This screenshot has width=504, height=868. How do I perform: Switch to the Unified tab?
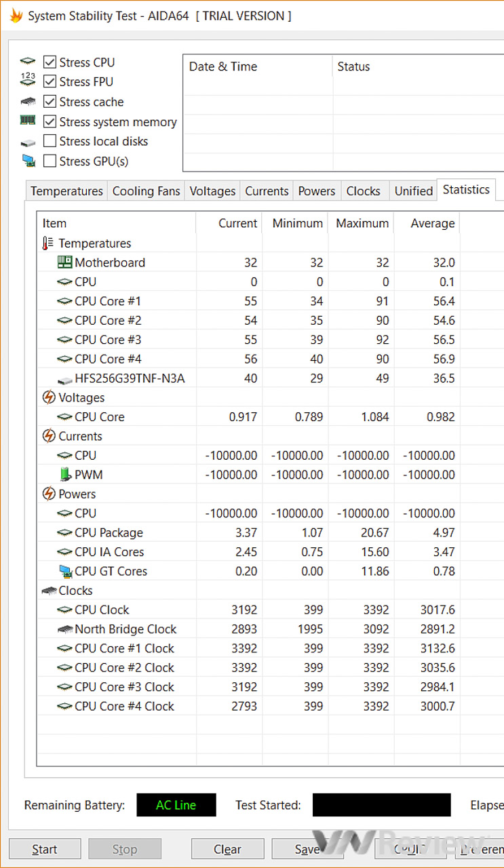[414, 191]
